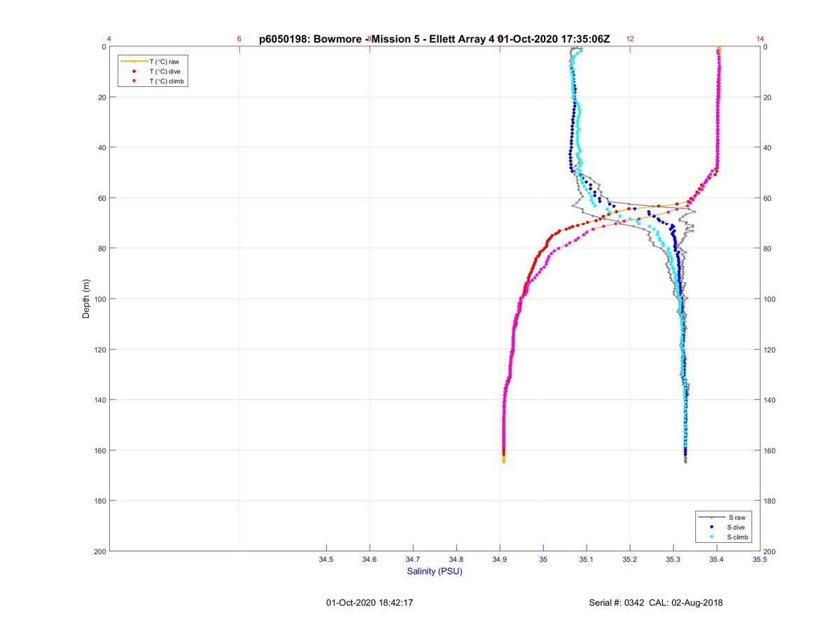
Task: Click the salinity tick label '35.4'
Action: click(x=717, y=560)
